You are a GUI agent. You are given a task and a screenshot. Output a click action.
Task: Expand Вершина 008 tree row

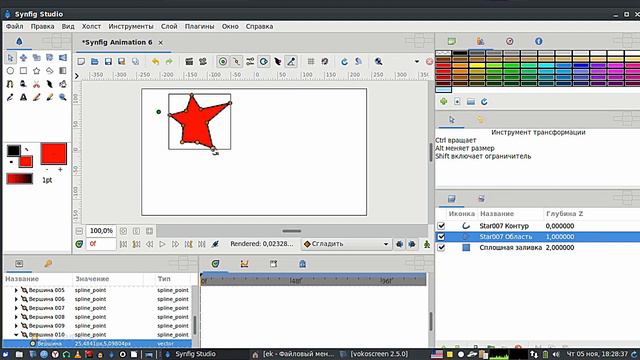coord(16,317)
